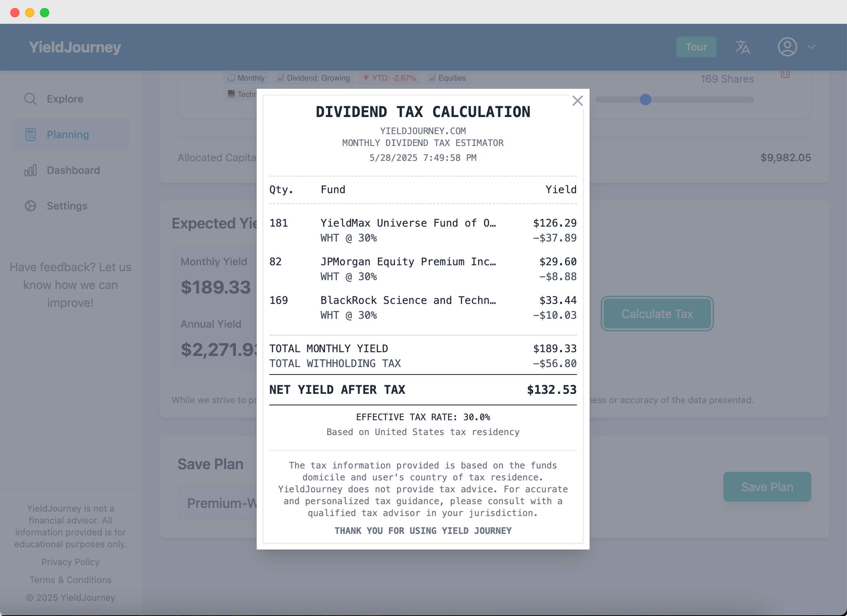This screenshot has width=847, height=616.
Task: Click the Monthly frequency tag
Action: pyautogui.click(x=246, y=78)
